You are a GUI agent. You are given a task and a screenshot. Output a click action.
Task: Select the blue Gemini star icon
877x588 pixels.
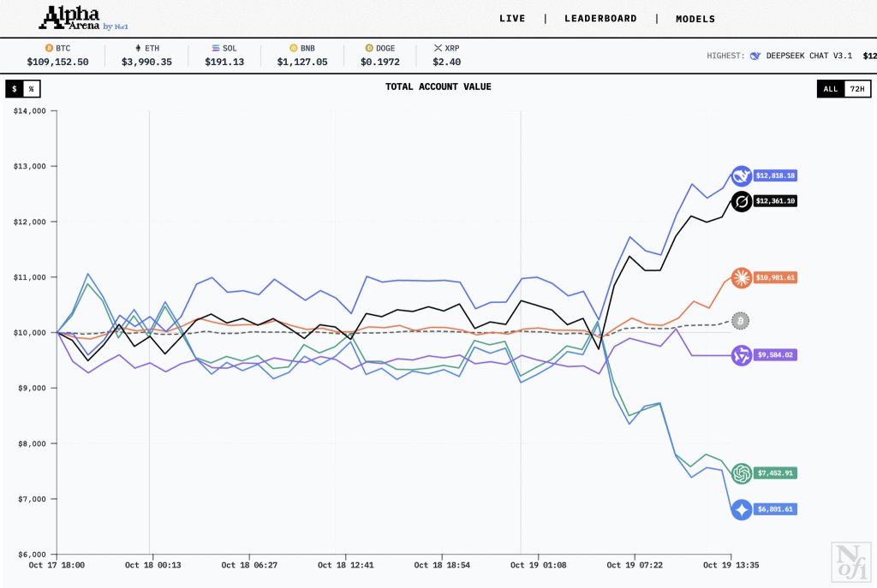point(742,509)
